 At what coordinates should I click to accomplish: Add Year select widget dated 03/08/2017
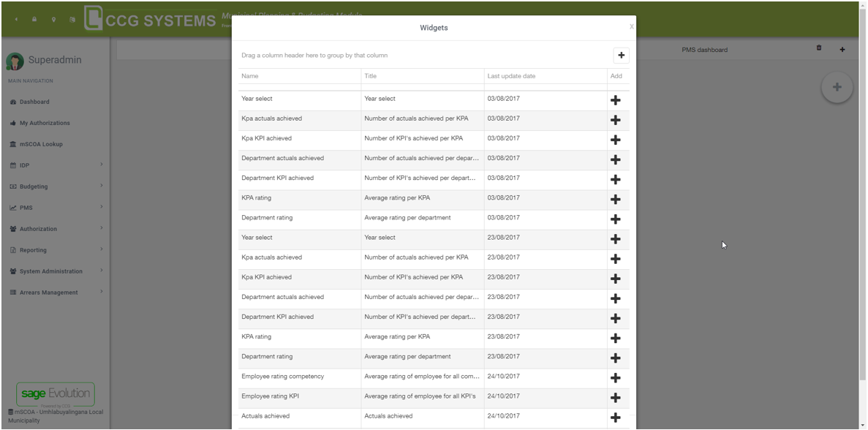tap(615, 99)
